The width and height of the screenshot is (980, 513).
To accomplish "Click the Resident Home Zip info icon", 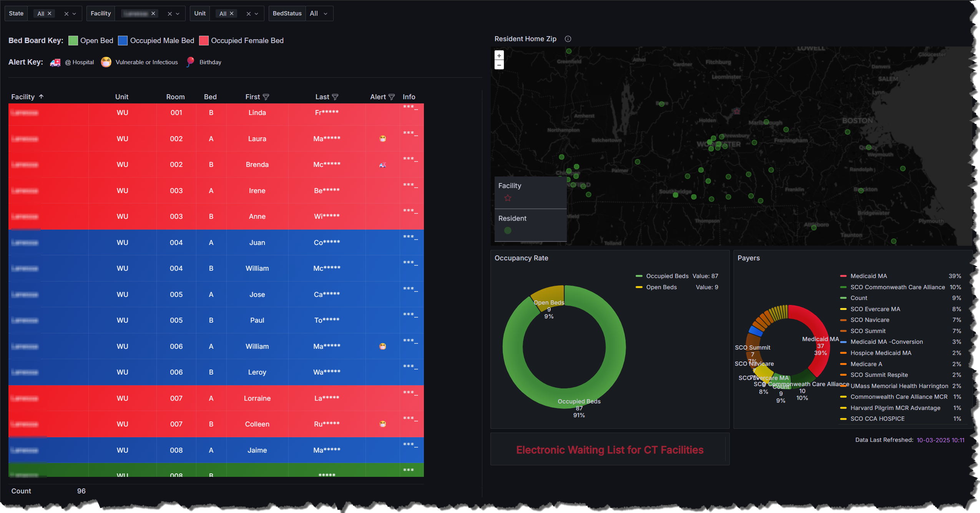I will pos(568,39).
